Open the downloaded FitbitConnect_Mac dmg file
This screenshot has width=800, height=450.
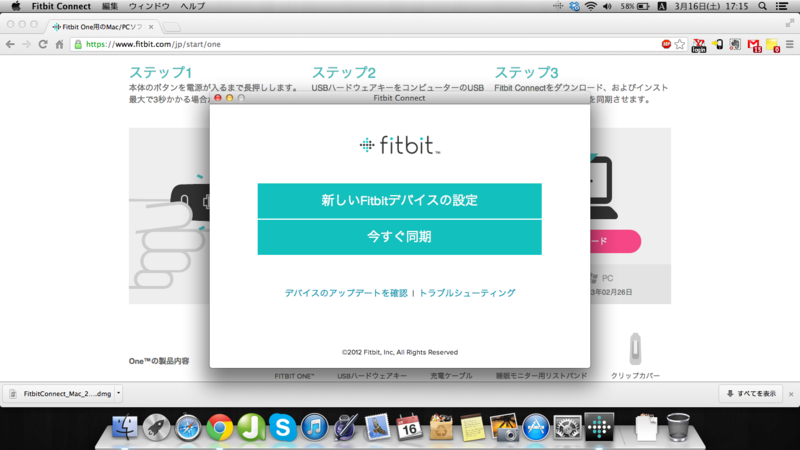[61, 393]
